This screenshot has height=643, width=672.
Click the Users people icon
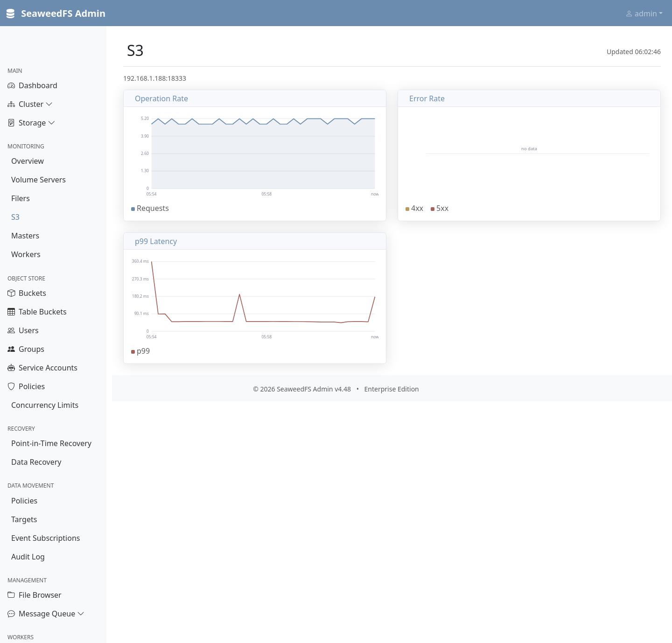coord(11,330)
